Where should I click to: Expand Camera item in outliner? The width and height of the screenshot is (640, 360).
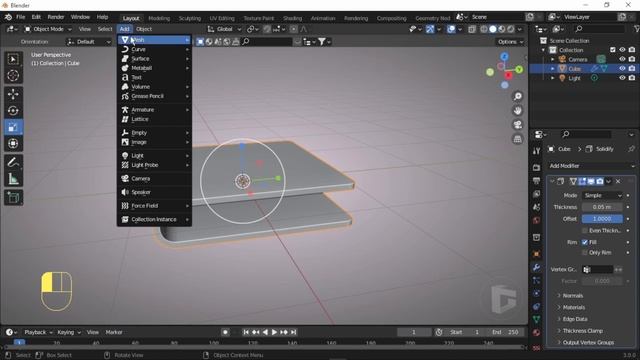coord(553,59)
